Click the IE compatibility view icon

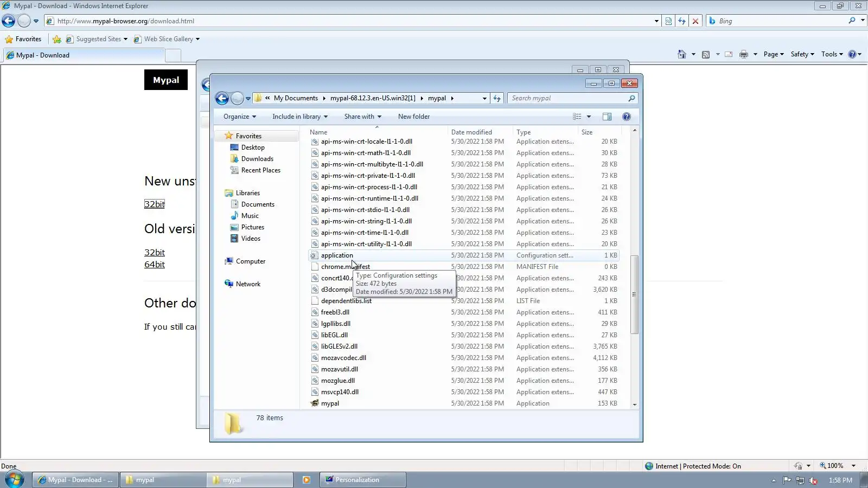pos(668,21)
